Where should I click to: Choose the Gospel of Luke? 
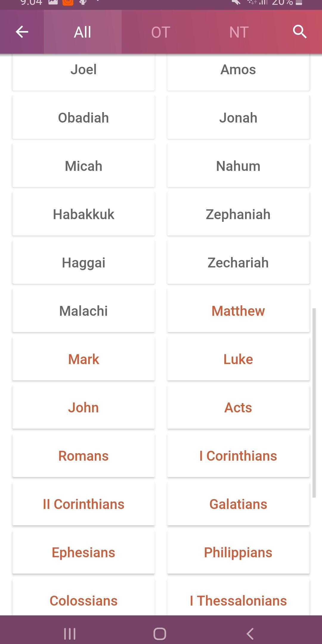coord(238,359)
